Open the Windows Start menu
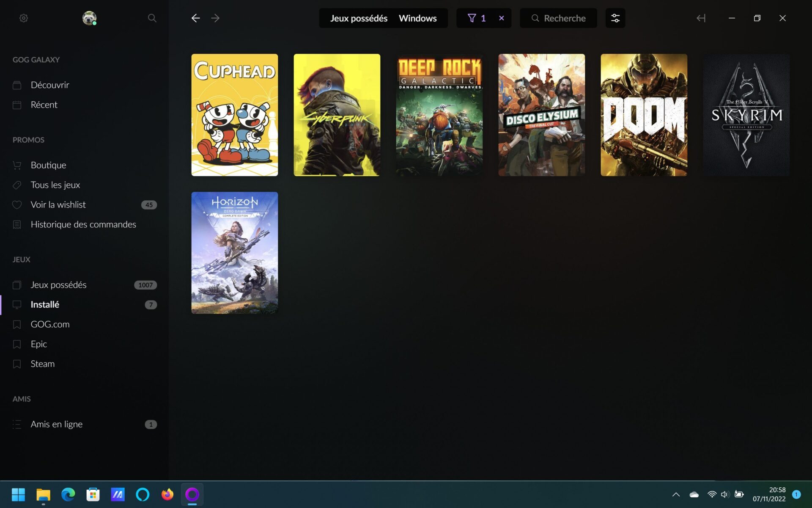812x508 pixels. 19,494
